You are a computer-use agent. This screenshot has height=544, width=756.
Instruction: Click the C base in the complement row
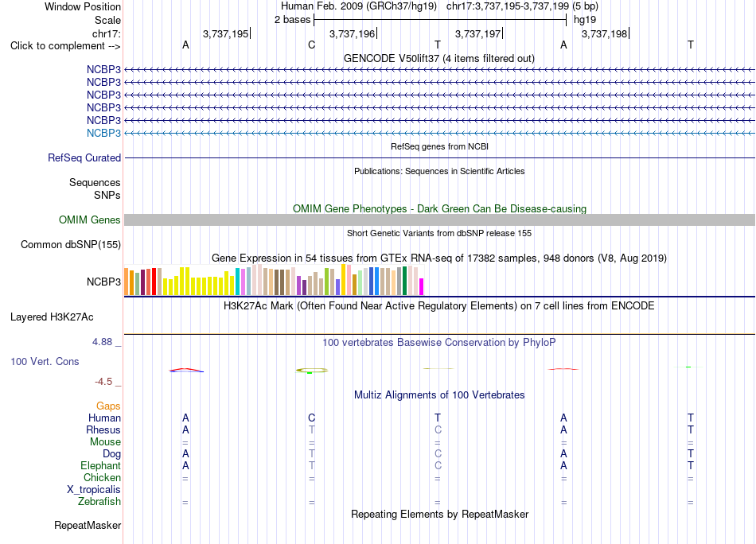click(x=311, y=45)
